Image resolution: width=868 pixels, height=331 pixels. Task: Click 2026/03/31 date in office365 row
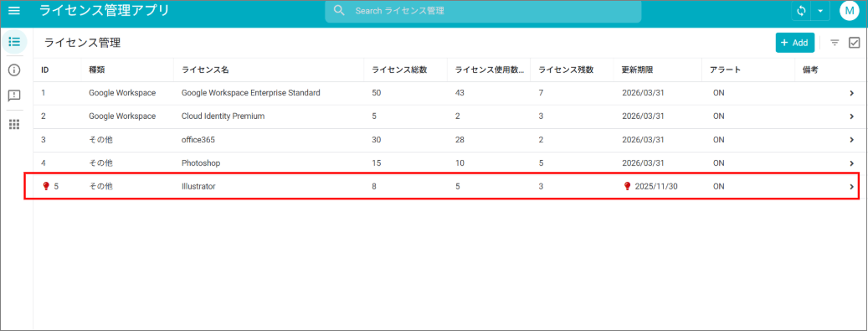pyautogui.click(x=643, y=140)
